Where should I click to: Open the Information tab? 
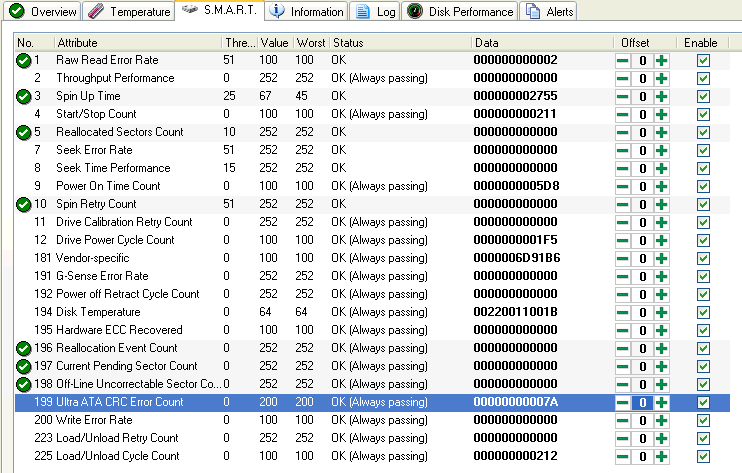click(306, 11)
